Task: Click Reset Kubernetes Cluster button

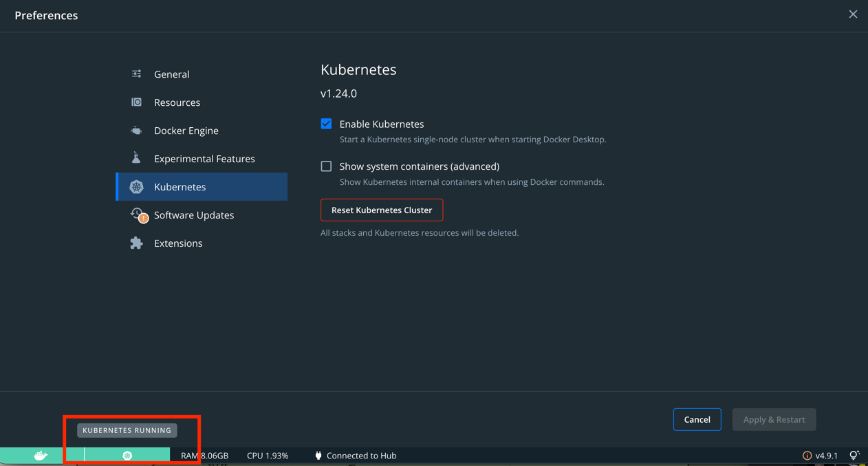Action: (382, 210)
